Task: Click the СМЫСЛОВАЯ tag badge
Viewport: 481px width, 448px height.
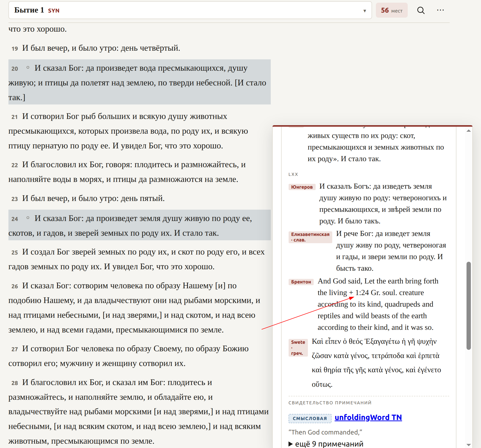Action: point(310,418)
